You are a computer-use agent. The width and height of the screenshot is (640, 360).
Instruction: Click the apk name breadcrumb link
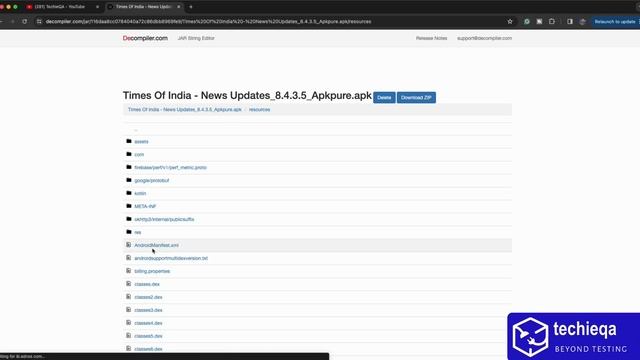point(184,109)
